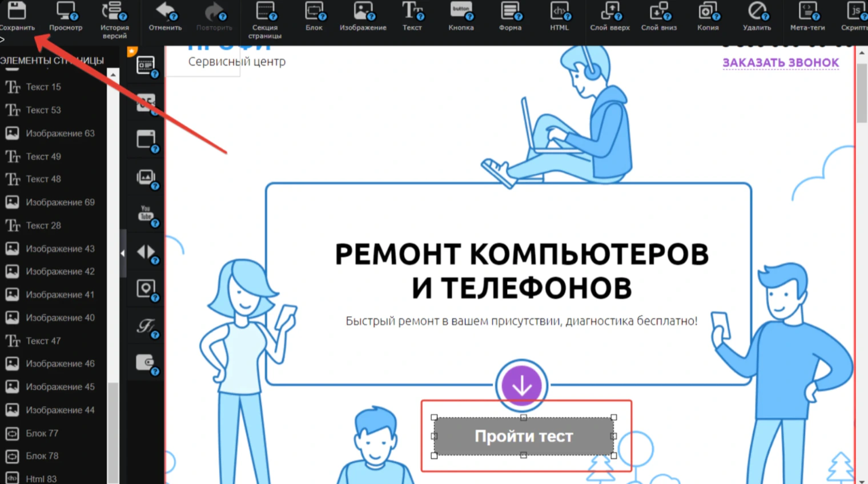Viewport: 868px width, 484px height.
Task: Select the РЕМОНТ КОМПЬЮТЕРОВ И ТЕЛЕФОНОВ headline
Action: (521, 271)
